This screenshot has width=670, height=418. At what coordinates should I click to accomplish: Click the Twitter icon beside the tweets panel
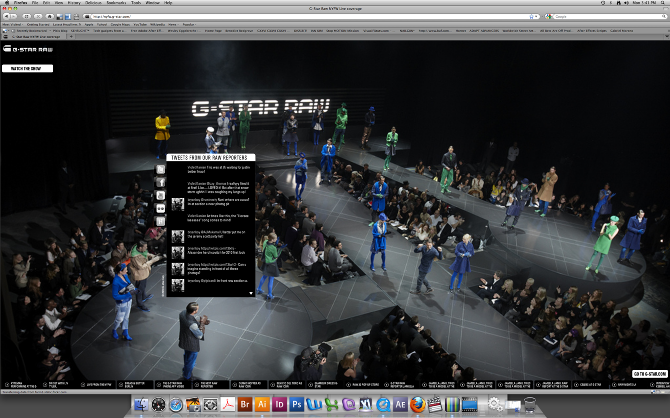(160, 170)
